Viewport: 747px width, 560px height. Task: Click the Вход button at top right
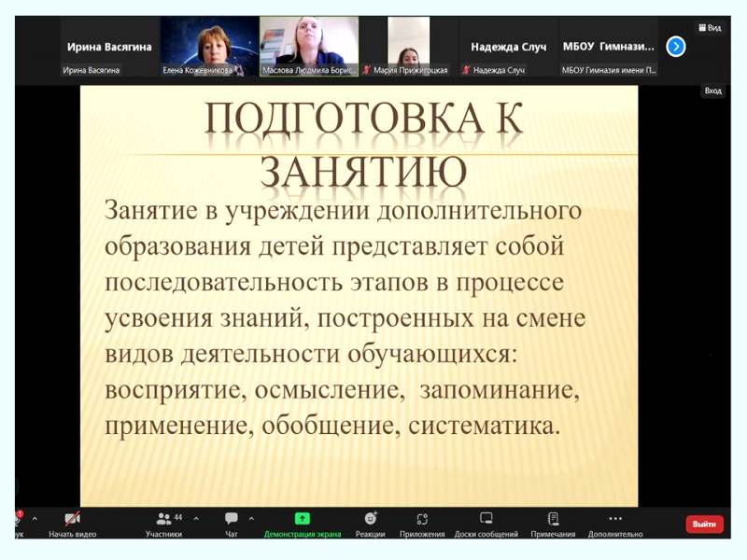coord(712,91)
